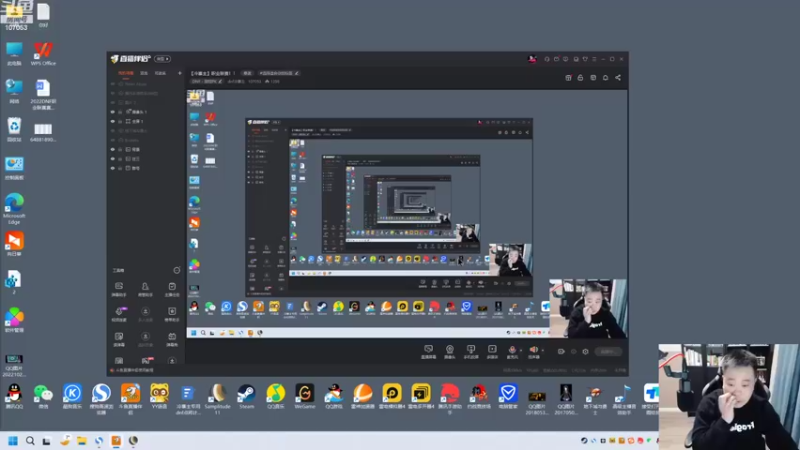The image size is (800, 450).
Task: Open the first tool in the toolbox grid
Action: [x=119, y=289]
